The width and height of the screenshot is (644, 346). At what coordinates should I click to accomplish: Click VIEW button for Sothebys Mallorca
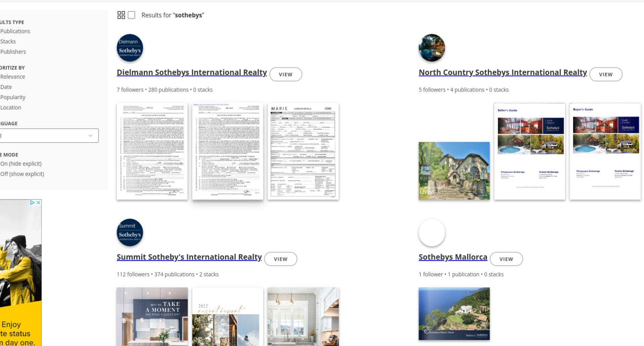(506, 259)
